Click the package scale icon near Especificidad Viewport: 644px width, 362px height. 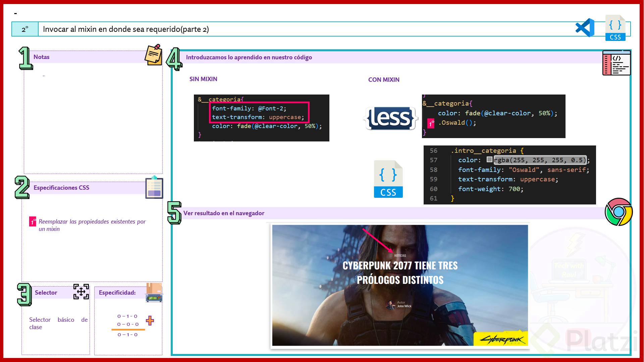[x=154, y=292]
